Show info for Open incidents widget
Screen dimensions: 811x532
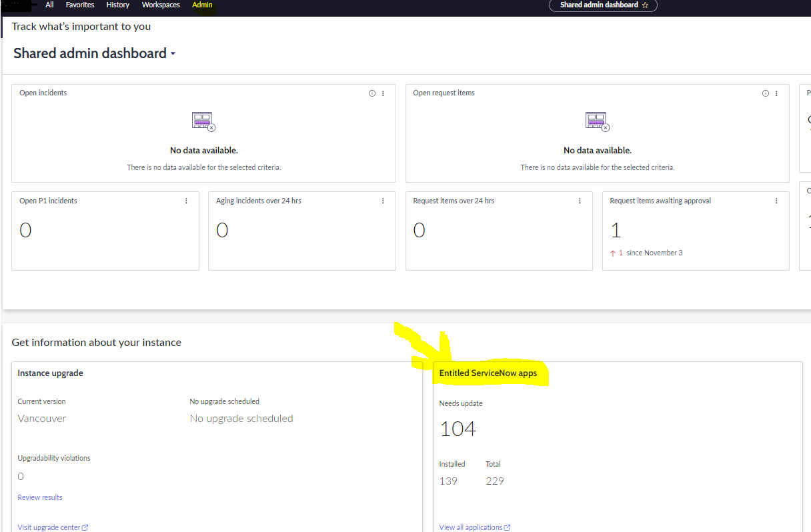point(372,93)
